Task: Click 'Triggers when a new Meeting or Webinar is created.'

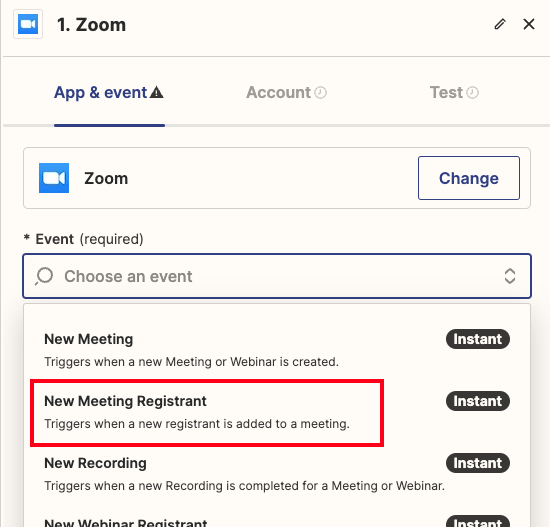Action: [x=192, y=362]
